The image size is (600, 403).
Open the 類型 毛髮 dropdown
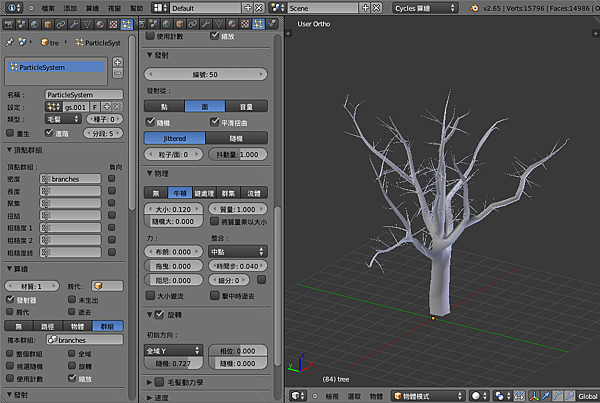(62, 119)
